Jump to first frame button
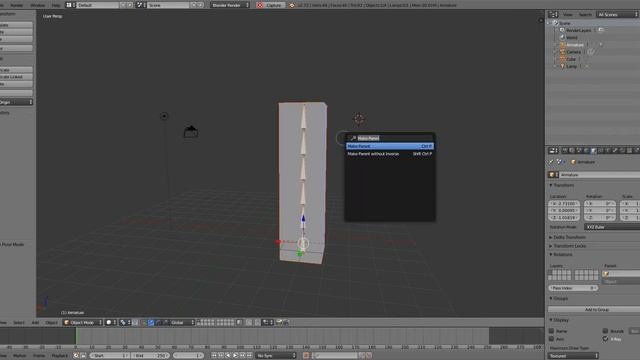 pyautogui.click(x=214, y=356)
